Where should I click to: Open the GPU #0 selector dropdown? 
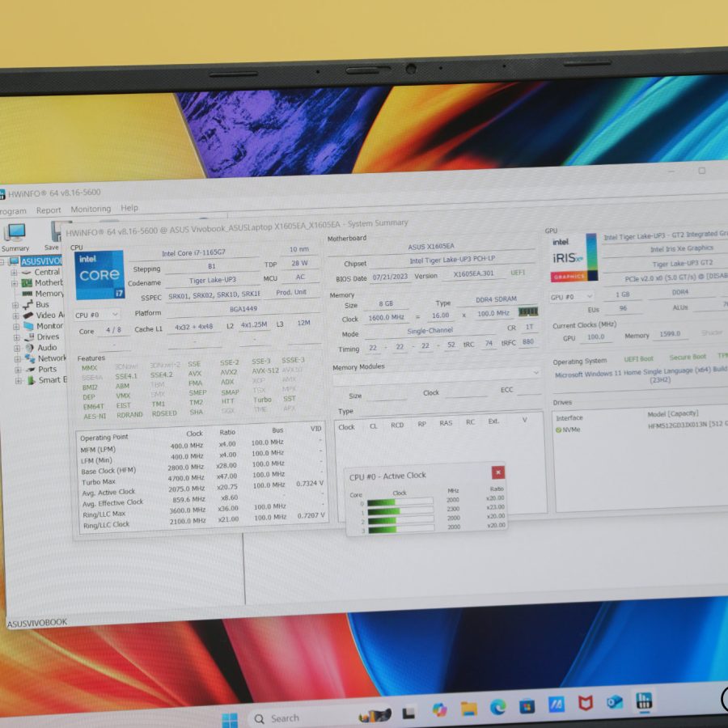(571, 297)
